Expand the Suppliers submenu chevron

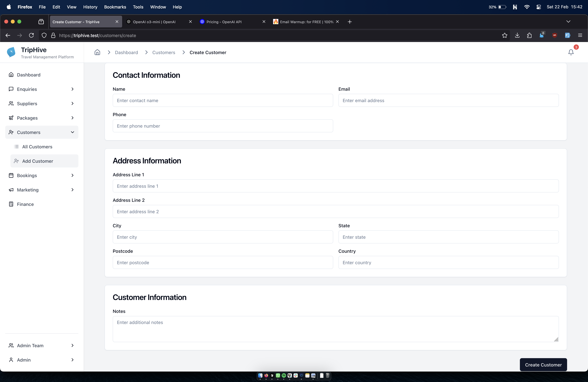[72, 103]
